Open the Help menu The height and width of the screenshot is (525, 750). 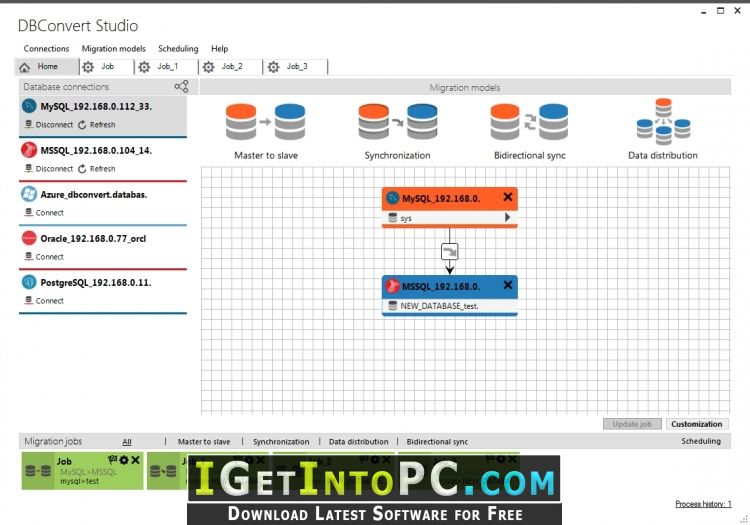pyautogui.click(x=220, y=48)
